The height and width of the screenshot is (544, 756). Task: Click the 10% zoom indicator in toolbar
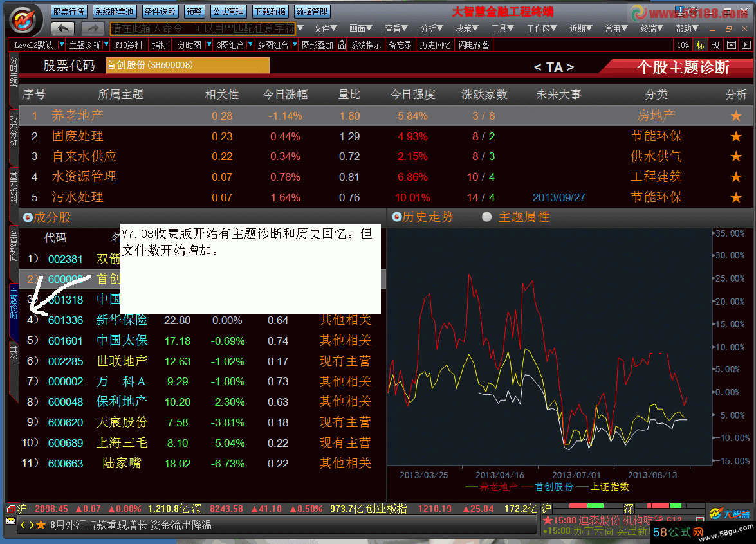(683, 45)
